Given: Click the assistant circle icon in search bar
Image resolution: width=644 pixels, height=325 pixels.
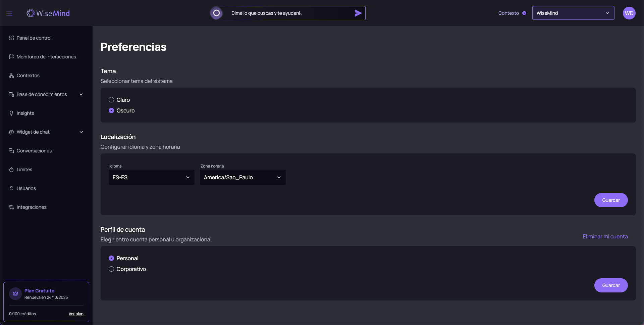Looking at the screenshot, I should (216, 13).
